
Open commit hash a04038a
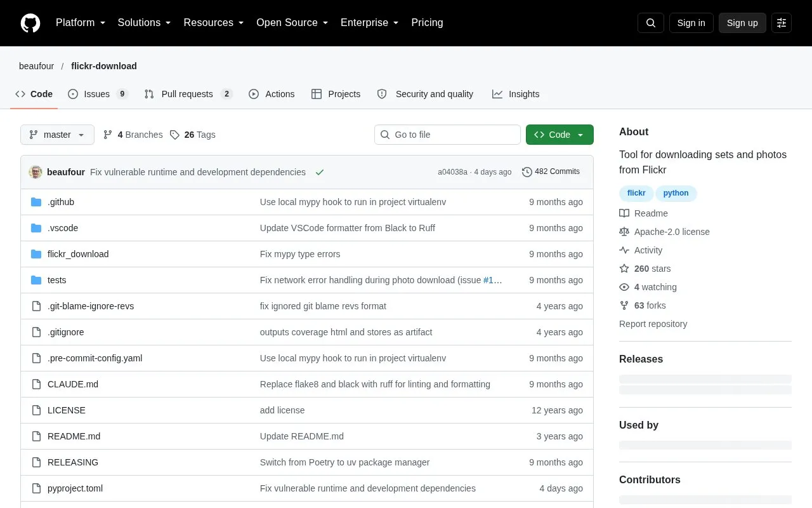point(452,172)
